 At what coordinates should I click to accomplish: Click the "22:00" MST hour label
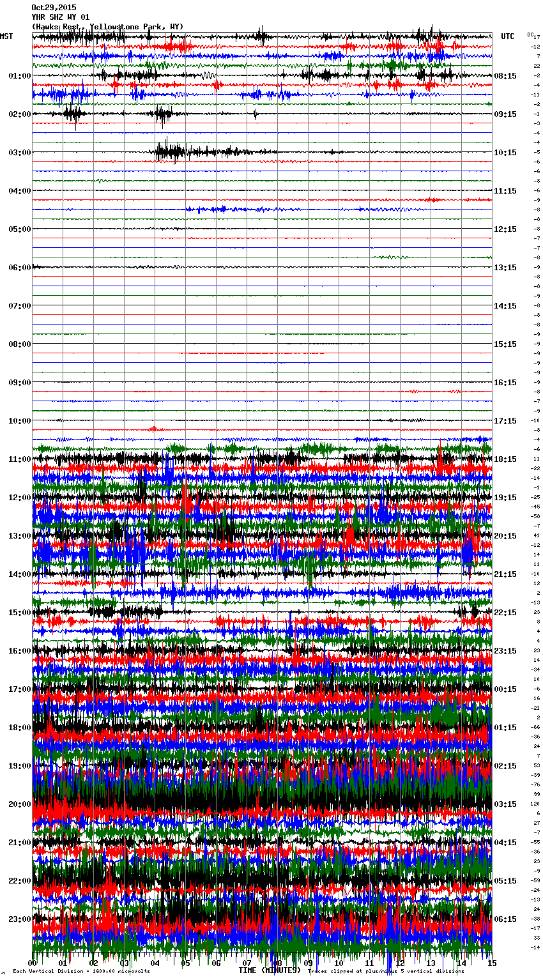click(x=20, y=881)
